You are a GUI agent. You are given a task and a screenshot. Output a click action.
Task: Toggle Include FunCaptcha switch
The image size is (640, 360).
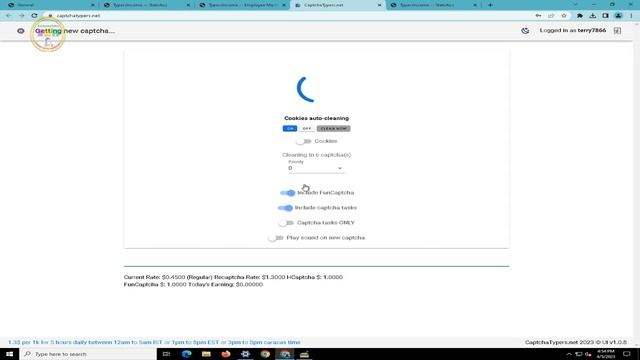[x=287, y=193]
